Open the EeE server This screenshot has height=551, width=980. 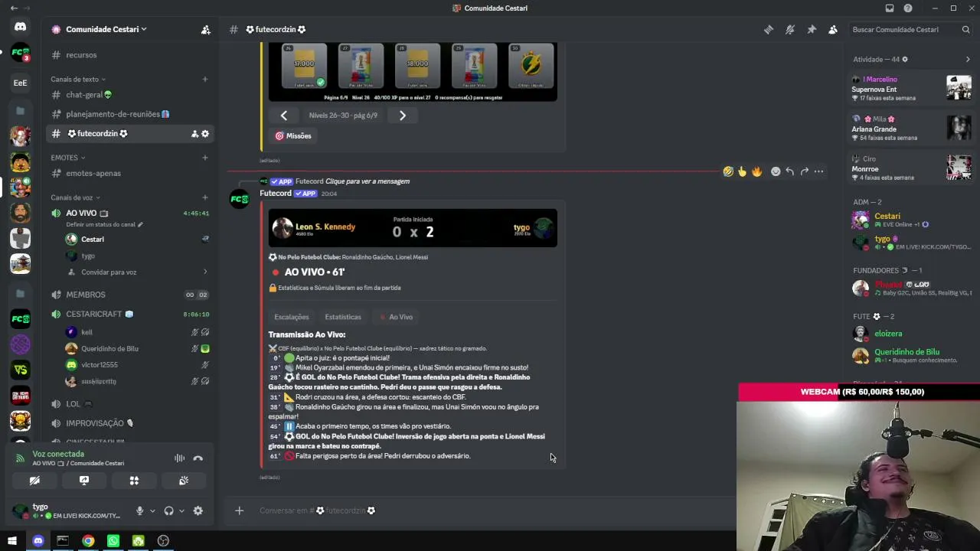point(21,83)
